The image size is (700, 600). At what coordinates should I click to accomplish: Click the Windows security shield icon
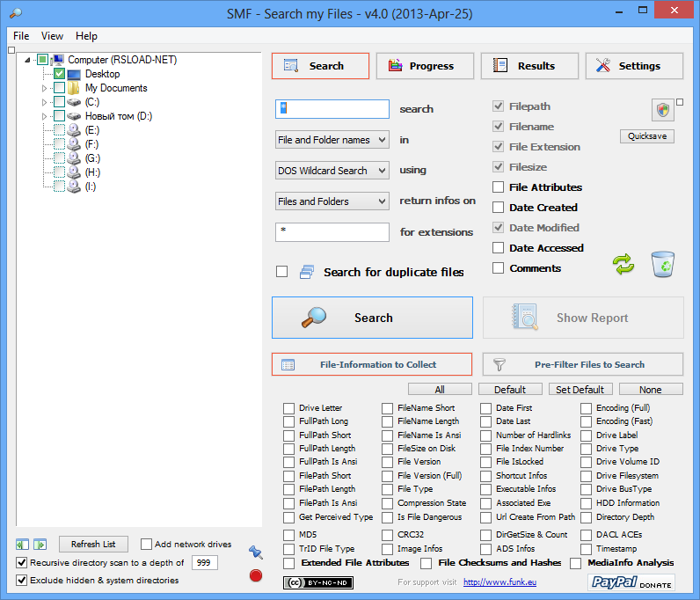coord(663,110)
